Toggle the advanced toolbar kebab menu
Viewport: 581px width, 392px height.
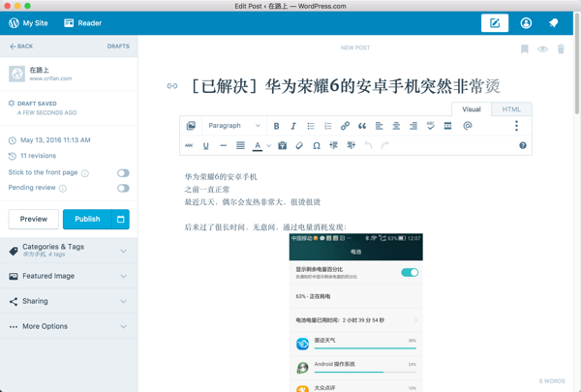(516, 126)
